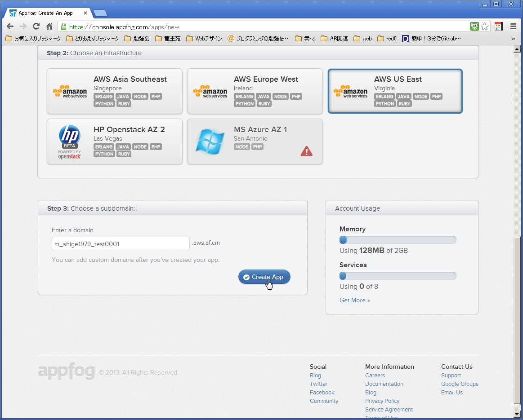Viewport: 523px width, 420px height.
Task: Select MS Azure AZ 1 infrastructure
Action: [255, 141]
